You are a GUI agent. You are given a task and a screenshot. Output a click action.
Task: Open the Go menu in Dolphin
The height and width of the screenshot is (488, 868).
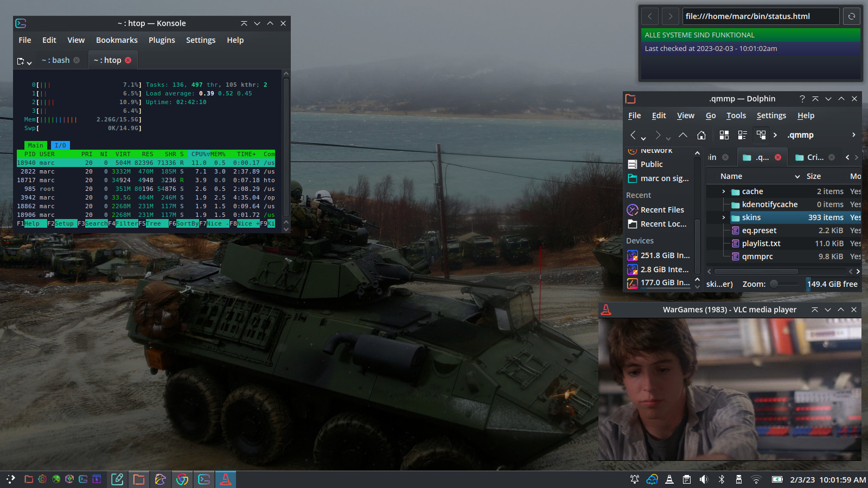(711, 115)
